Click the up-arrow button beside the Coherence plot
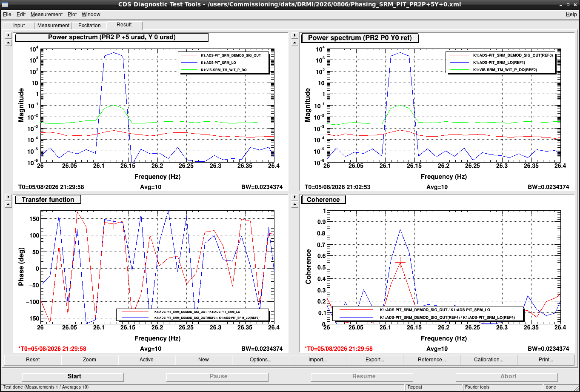 coord(294,205)
